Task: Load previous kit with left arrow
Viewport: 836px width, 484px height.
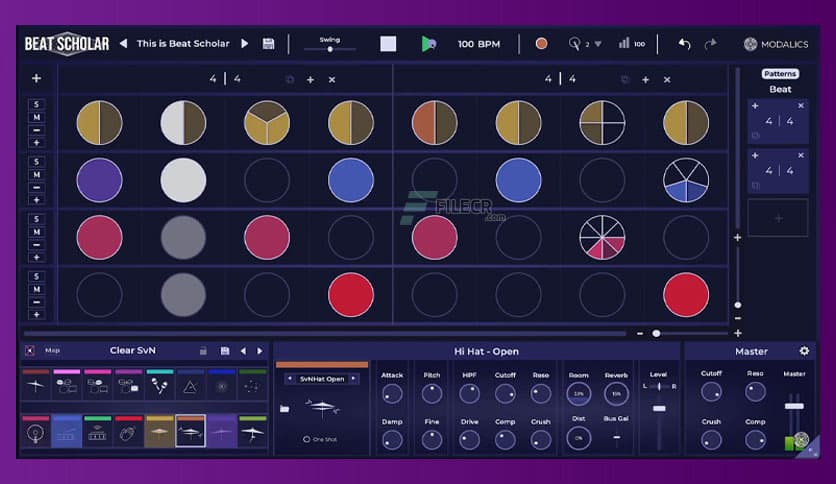Action: [243, 351]
